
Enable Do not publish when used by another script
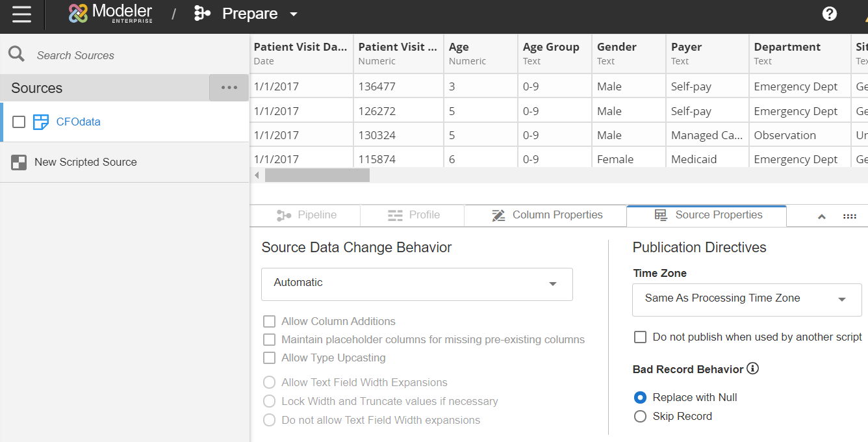(x=640, y=337)
